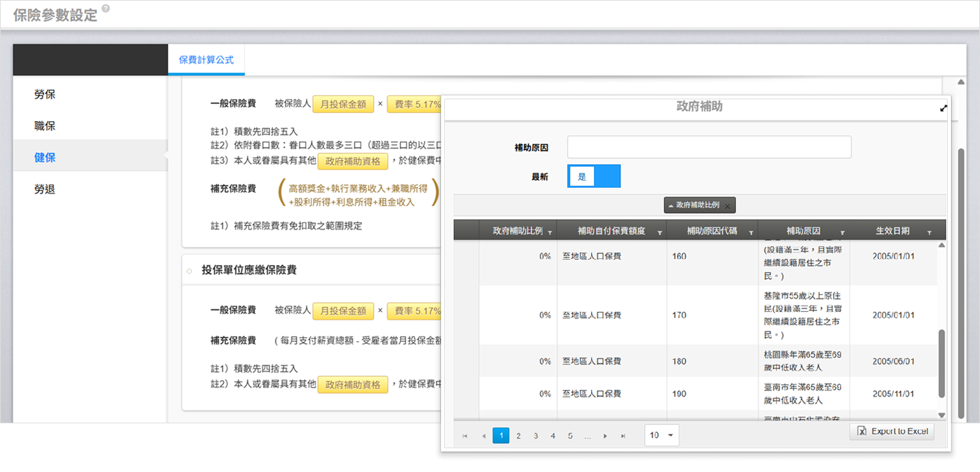Click the 補助原因 text input field
Screen dimensions: 980x472
(x=709, y=147)
